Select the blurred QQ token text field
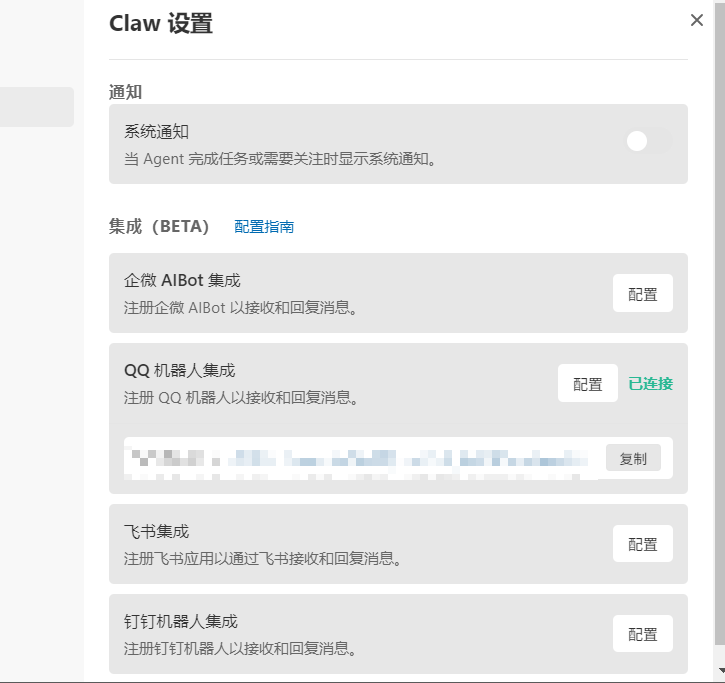The width and height of the screenshot is (725, 683). [362, 459]
